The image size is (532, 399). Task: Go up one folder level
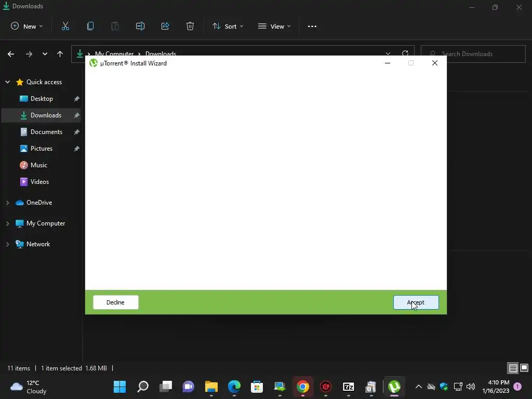pyautogui.click(x=60, y=54)
